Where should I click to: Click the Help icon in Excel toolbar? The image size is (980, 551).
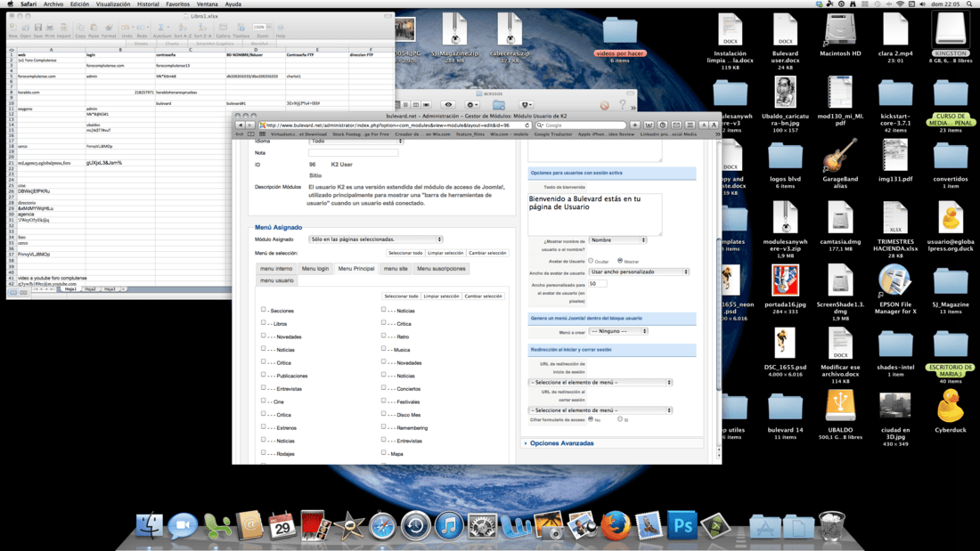[281, 28]
